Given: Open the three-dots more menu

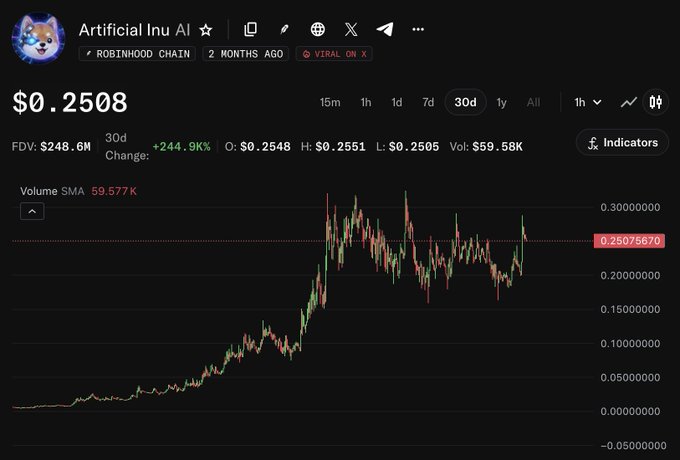Looking at the screenshot, I should (x=418, y=29).
